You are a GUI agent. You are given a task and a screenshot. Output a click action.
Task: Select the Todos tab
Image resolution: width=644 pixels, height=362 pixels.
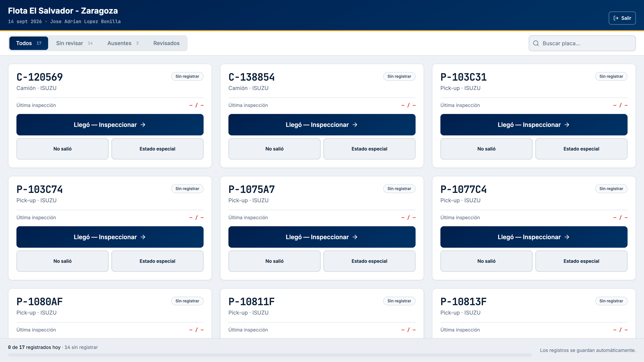29,43
